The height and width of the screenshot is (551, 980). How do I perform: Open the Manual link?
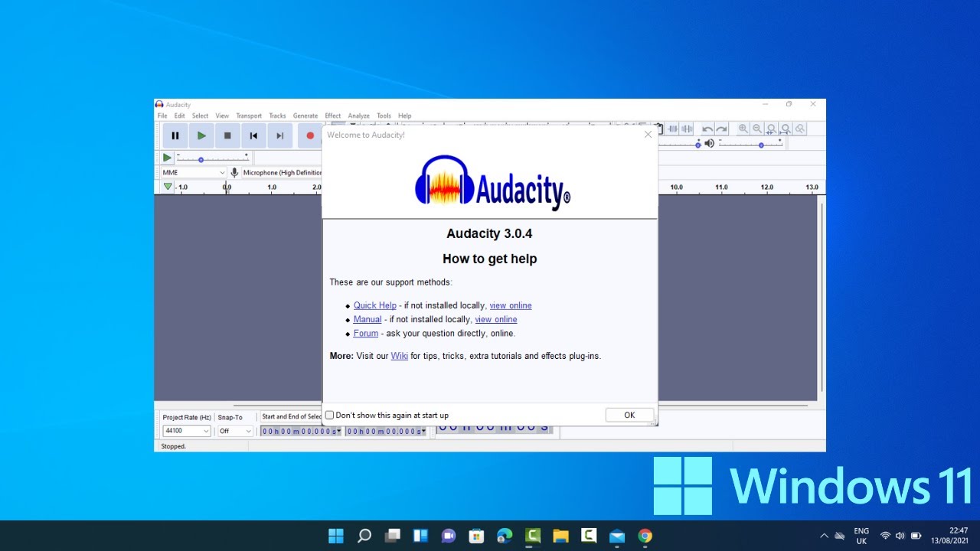pos(367,319)
